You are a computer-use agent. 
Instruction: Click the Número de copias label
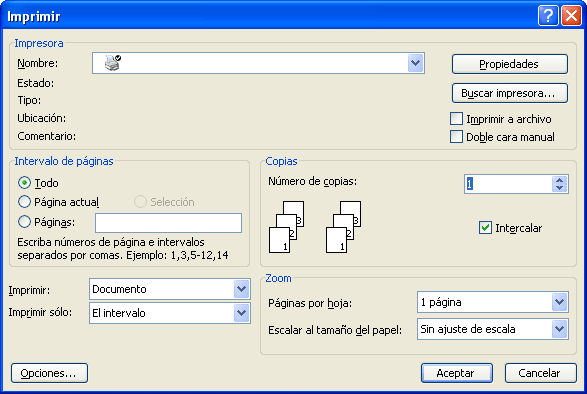[313, 181]
